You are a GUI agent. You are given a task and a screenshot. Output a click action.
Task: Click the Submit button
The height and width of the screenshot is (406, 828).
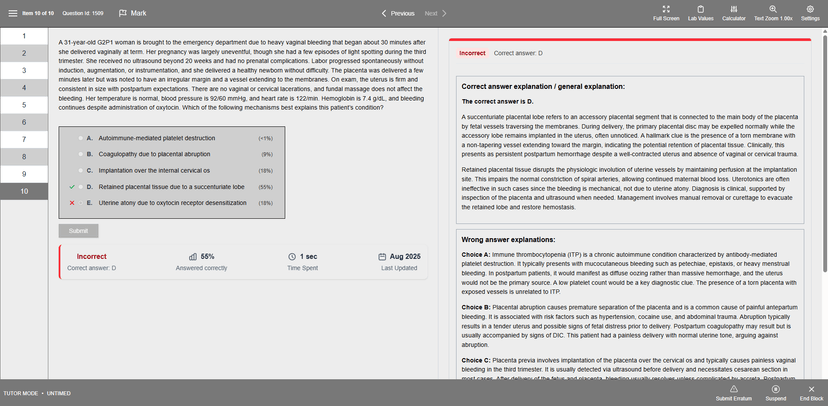click(x=79, y=231)
